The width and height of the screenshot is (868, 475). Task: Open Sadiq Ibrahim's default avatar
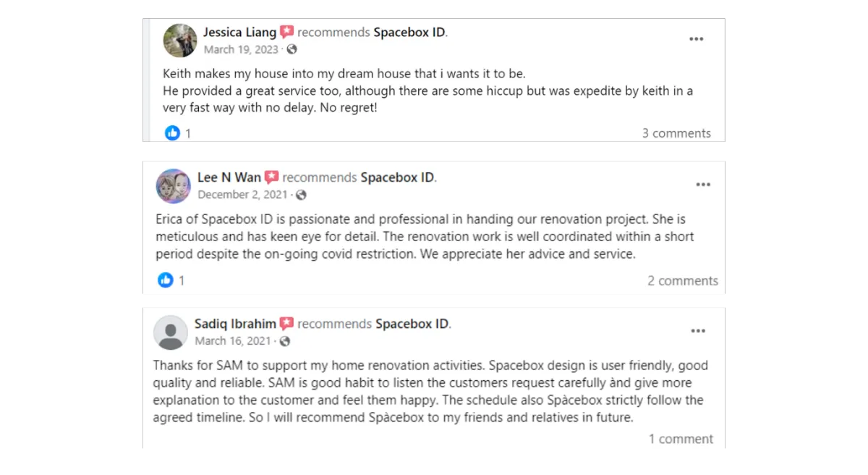pos(171,332)
